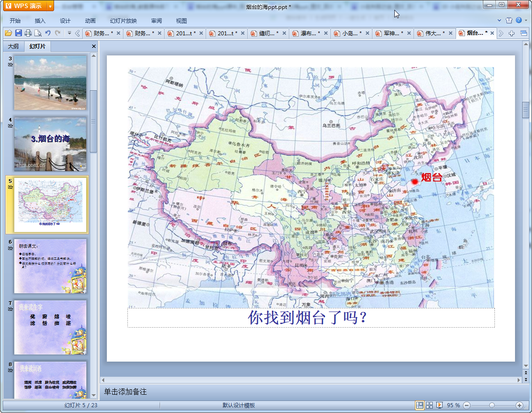Save the presentation with the floppy disk icon

coord(18,33)
